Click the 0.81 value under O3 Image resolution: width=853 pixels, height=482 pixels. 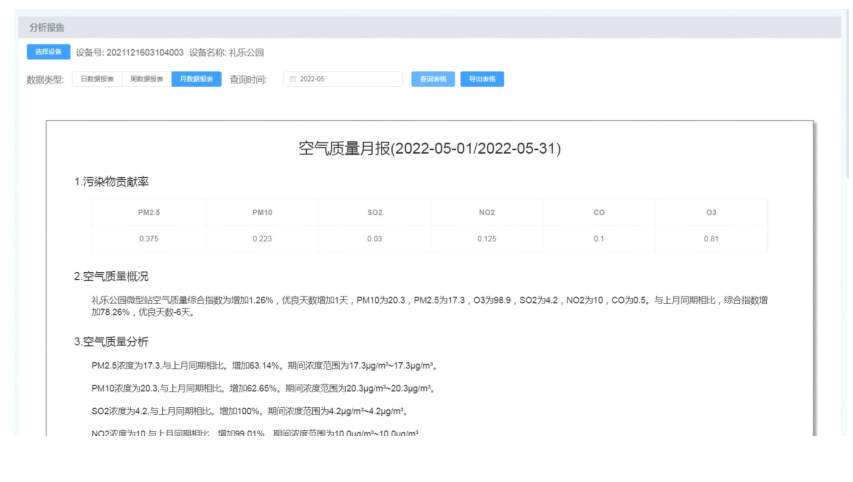711,240
